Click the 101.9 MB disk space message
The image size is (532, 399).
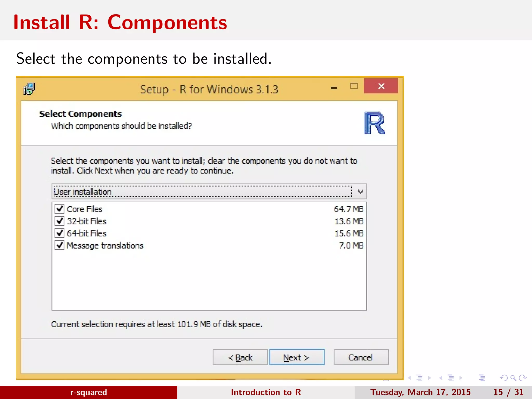(157, 324)
